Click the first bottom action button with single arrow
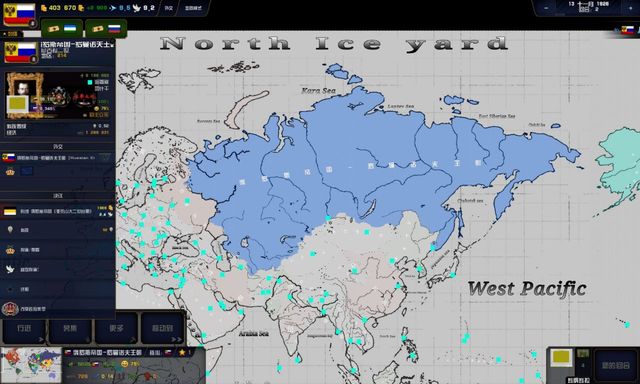 click(x=24, y=329)
